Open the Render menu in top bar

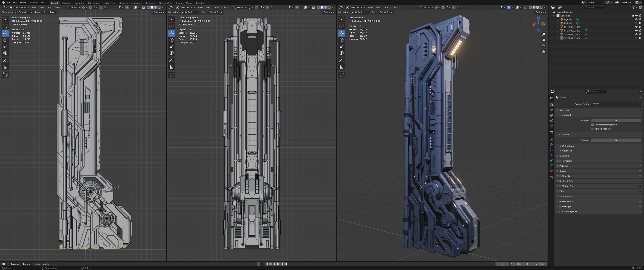click(23, 2)
